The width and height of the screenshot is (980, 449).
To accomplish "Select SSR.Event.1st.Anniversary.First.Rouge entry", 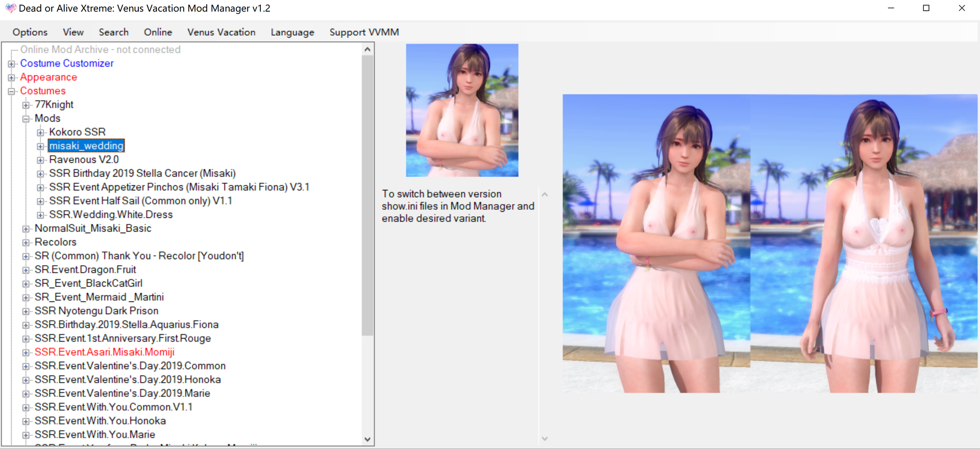I will (x=122, y=339).
